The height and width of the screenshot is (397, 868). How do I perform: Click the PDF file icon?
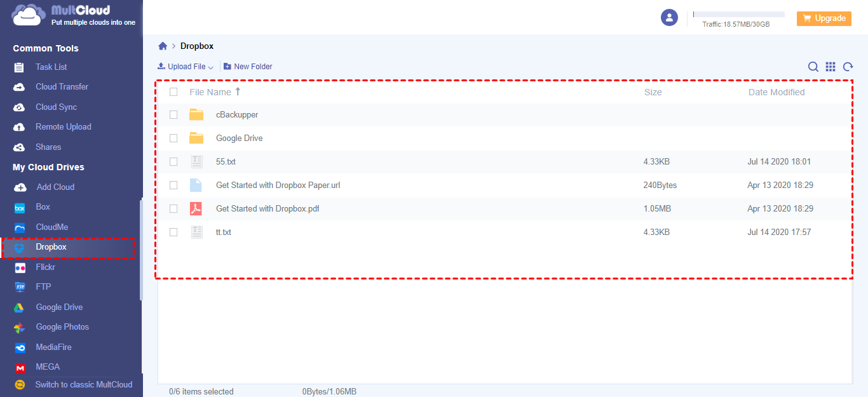[196, 208]
